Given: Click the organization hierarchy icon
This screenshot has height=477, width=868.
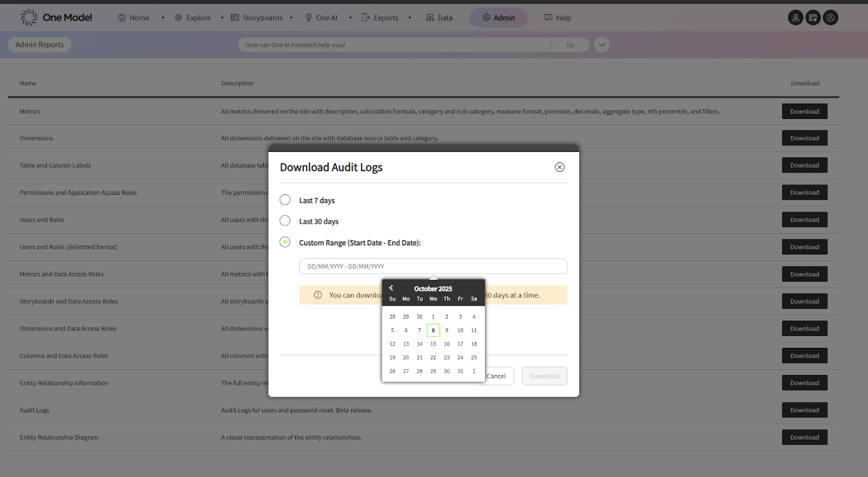Looking at the screenshot, I should pyautogui.click(x=795, y=18).
